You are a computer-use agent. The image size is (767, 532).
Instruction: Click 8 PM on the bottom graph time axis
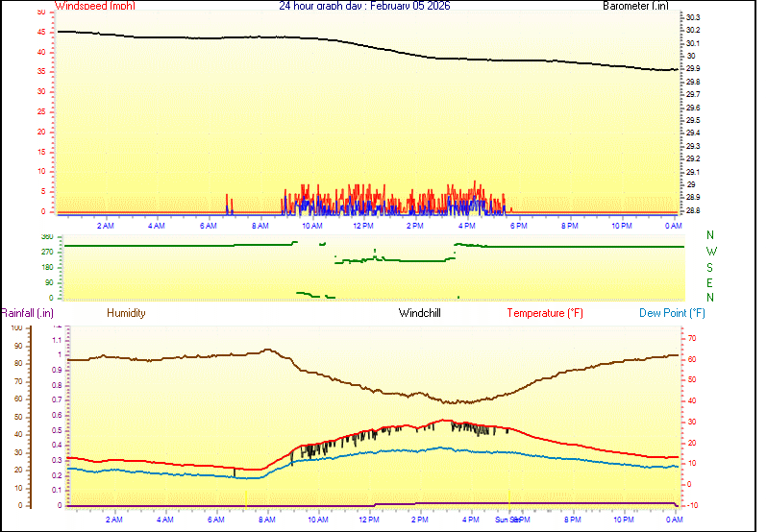[573, 520]
